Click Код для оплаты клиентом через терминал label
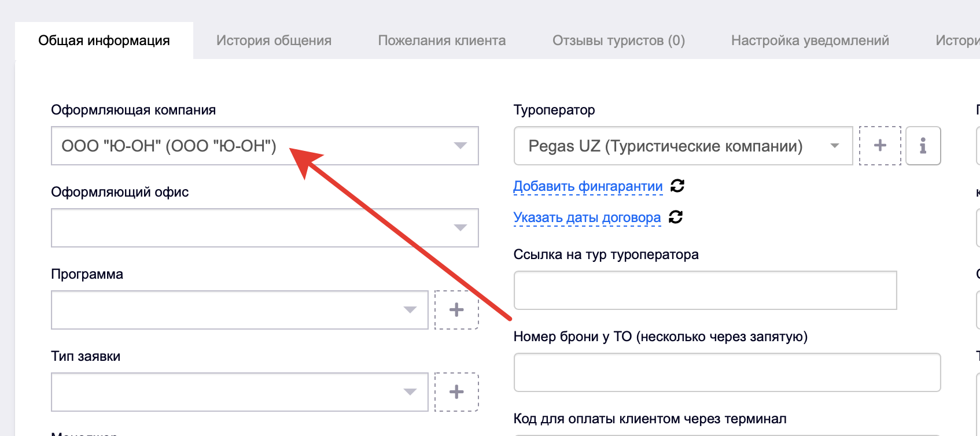The height and width of the screenshot is (436, 980). click(650, 419)
